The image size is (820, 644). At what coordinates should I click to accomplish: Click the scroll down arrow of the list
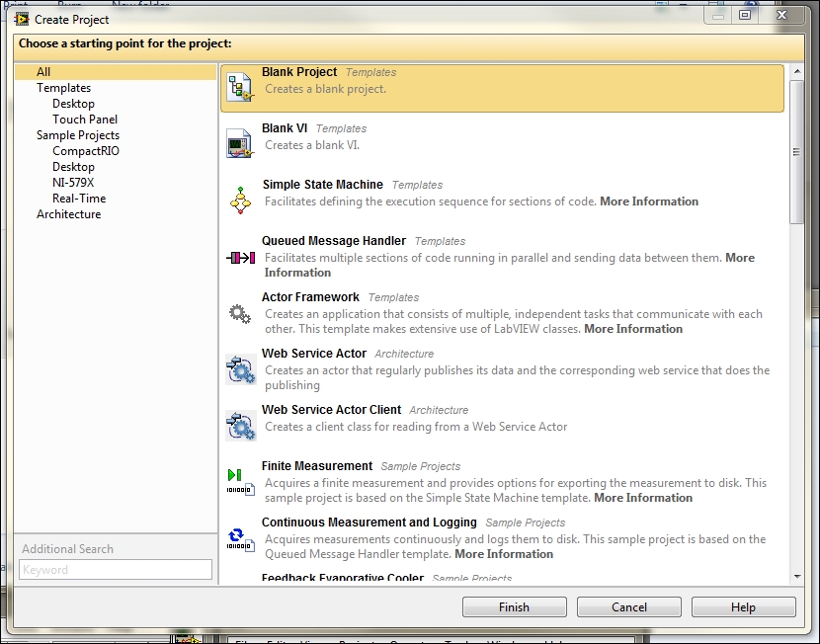(x=797, y=577)
